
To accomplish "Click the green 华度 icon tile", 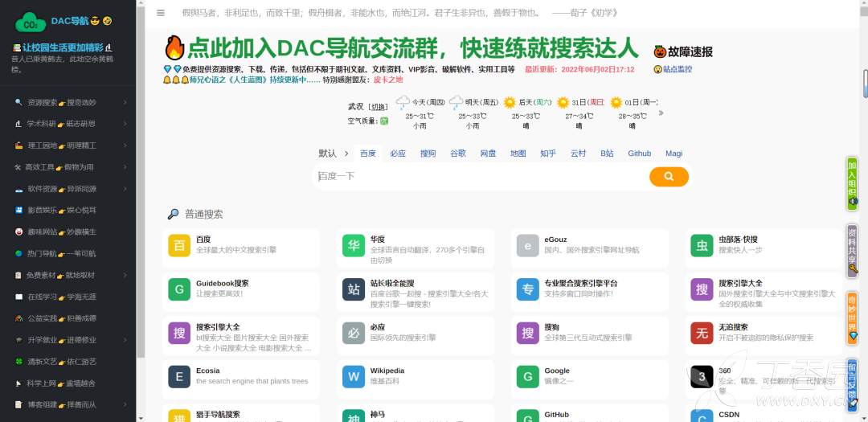I will point(354,245).
